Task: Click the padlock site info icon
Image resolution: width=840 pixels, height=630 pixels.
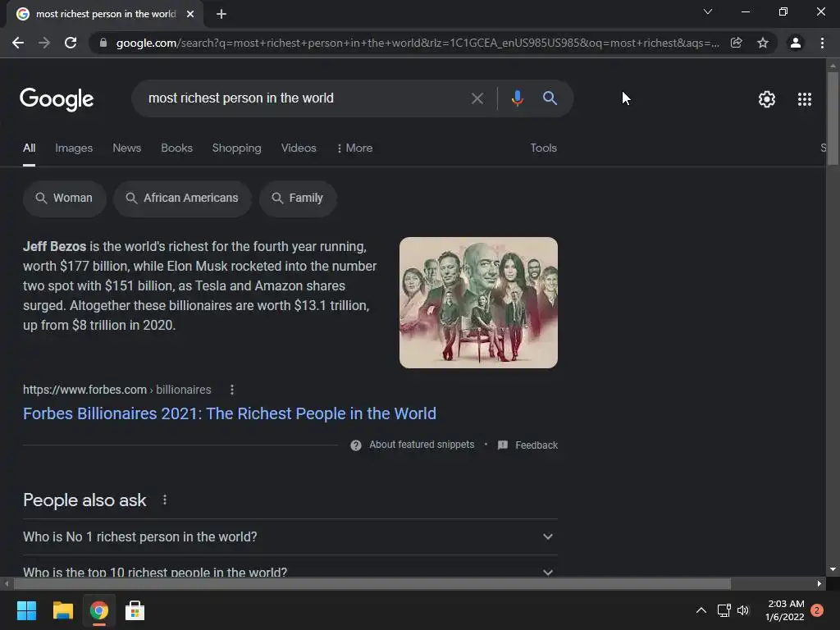Action: 103,43
